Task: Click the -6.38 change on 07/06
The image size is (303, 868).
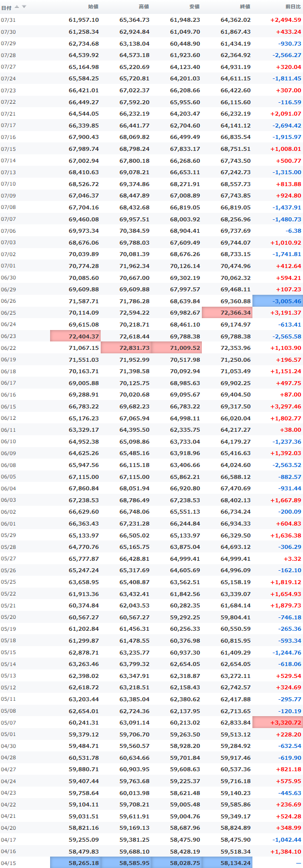Action: coord(293,231)
